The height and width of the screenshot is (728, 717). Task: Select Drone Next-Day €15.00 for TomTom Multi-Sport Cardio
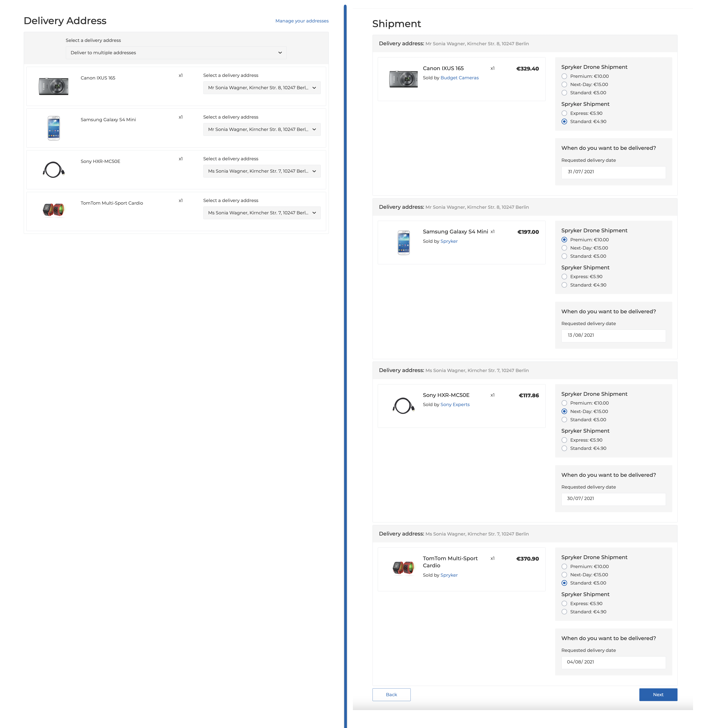pyautogui.click(x=564, y=575)
